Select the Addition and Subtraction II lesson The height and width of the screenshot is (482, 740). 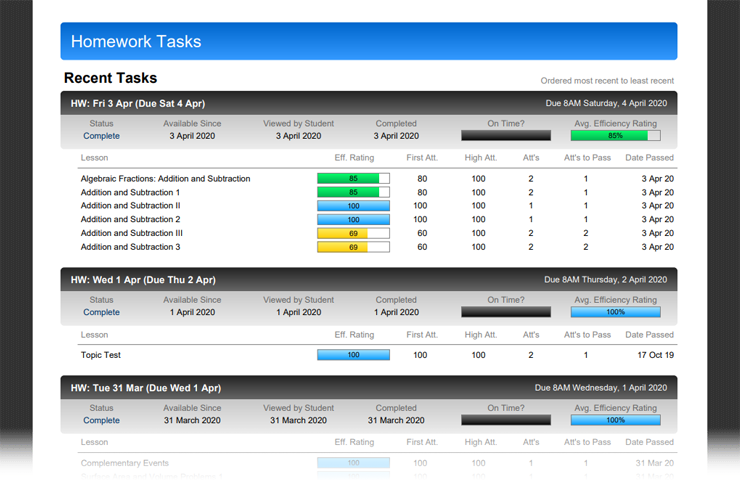click(130, 206)
